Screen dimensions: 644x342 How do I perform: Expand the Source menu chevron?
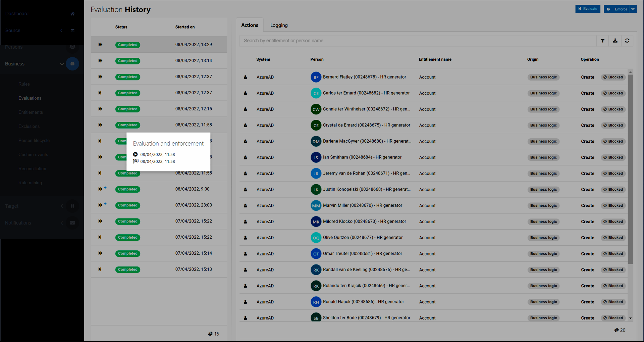coord(62,30)
